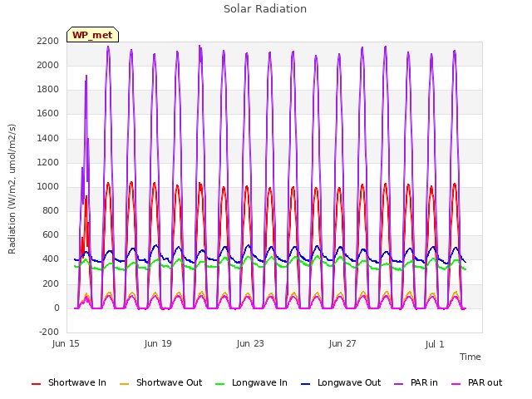Click the Solar Radiation chart title
The height and width of the screenshot is (399, 532).
tap(265, 9)
